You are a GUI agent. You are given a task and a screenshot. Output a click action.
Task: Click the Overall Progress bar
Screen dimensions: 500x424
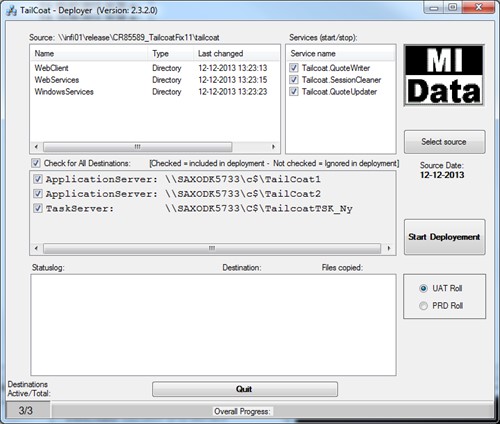pyautogui.click(x=273, y=410)
